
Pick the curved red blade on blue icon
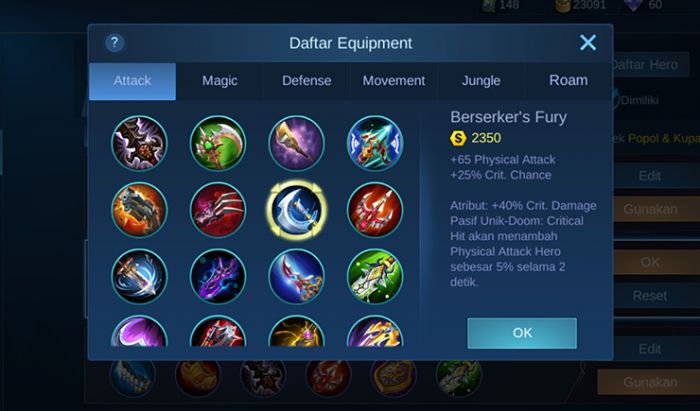pos(296,277)
